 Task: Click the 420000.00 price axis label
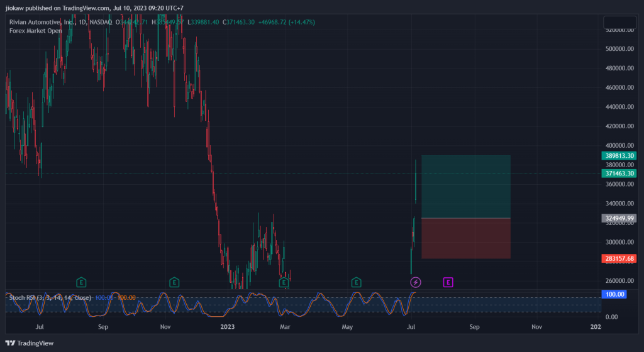click(619, 126)
